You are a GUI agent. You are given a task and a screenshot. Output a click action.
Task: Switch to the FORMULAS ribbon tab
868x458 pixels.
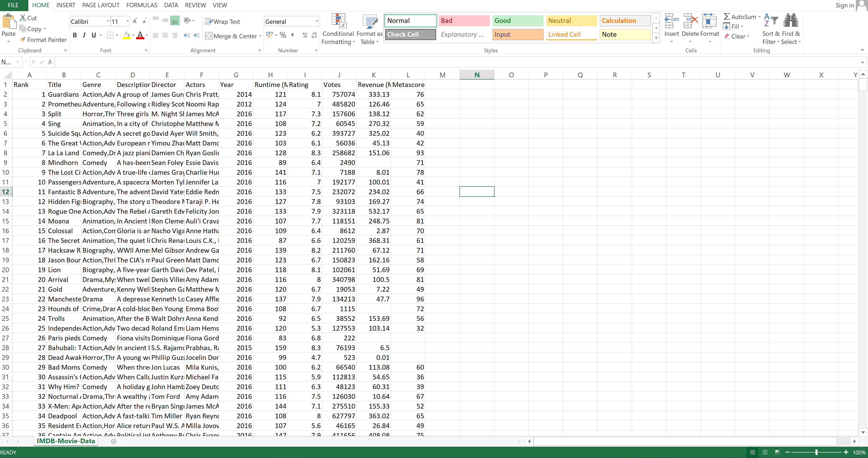coord(142,5)
